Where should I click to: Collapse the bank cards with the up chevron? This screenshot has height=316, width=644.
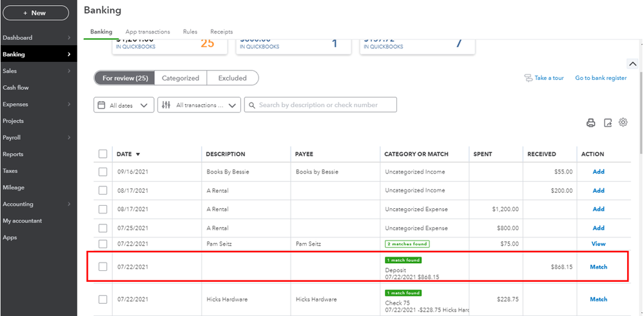[x=632, y=64]
